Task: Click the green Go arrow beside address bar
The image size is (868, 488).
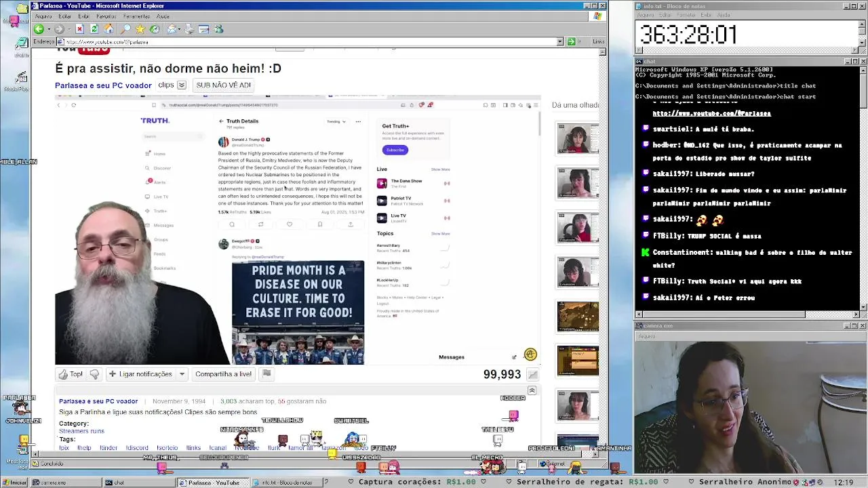Action: (571, 42)
